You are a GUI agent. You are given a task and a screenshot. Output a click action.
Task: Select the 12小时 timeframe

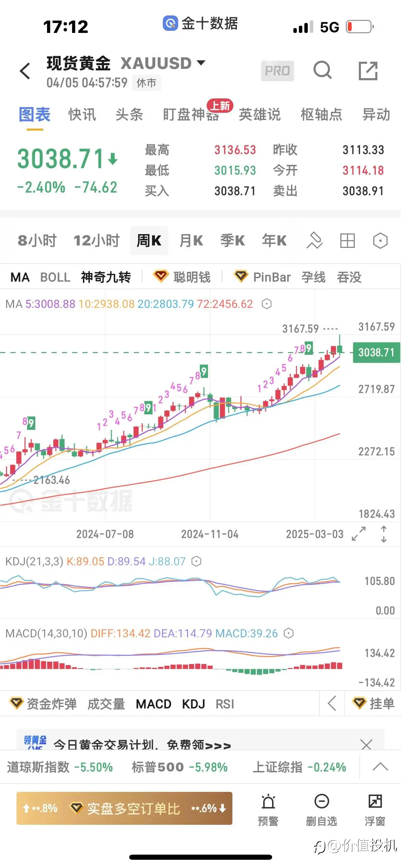point(97,241)
